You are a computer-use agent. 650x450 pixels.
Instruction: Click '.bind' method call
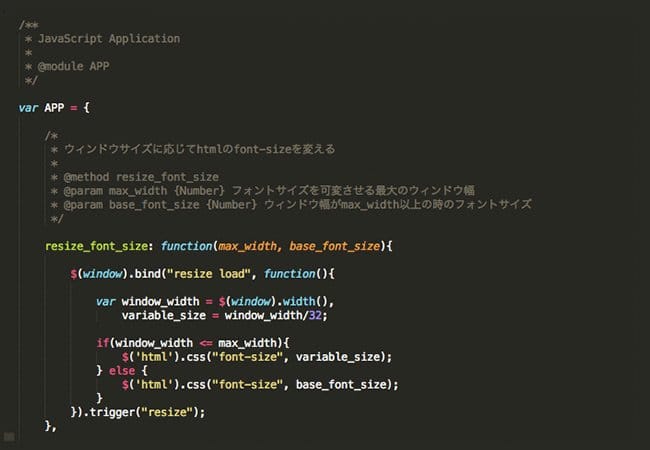(145, 274)
